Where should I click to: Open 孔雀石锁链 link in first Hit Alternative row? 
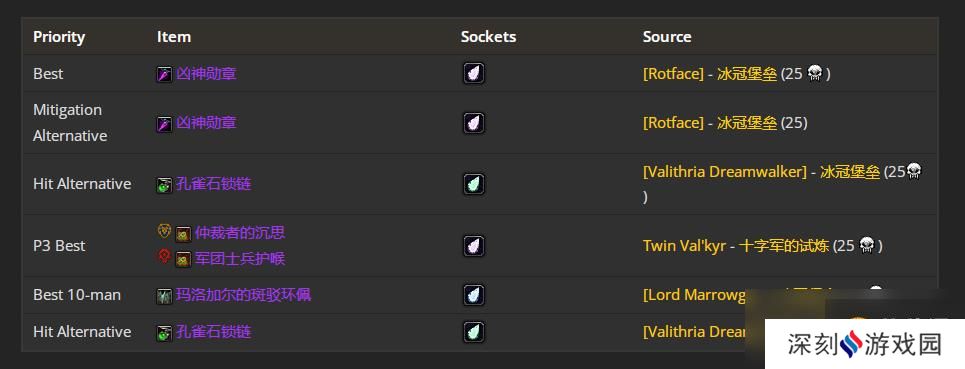click(214, 184)
